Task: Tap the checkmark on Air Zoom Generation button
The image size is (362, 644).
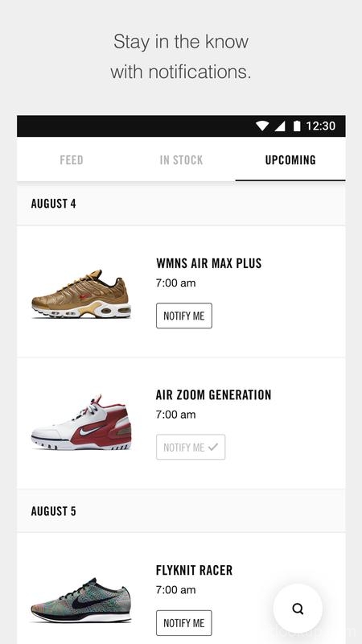Action: tap(213, 448)
